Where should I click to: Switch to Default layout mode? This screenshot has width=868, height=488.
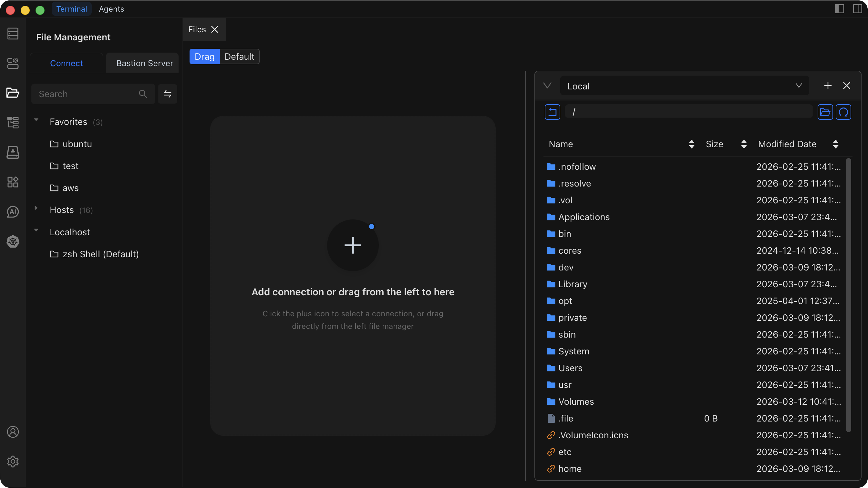pos(239,56)
